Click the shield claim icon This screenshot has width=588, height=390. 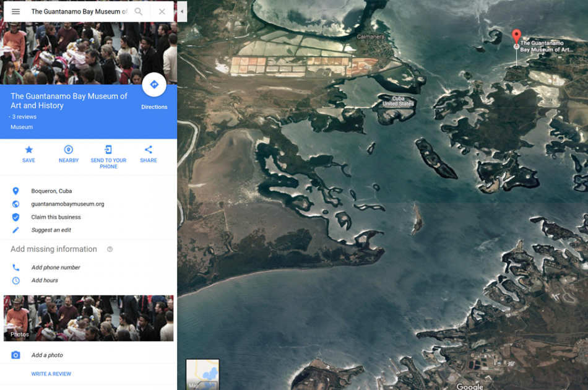coord(15,217)
